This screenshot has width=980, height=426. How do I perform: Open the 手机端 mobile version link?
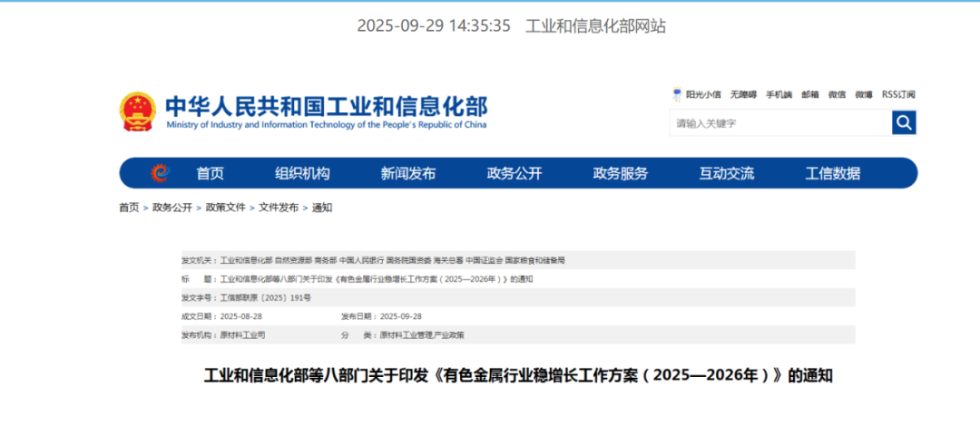pos(779,94)
